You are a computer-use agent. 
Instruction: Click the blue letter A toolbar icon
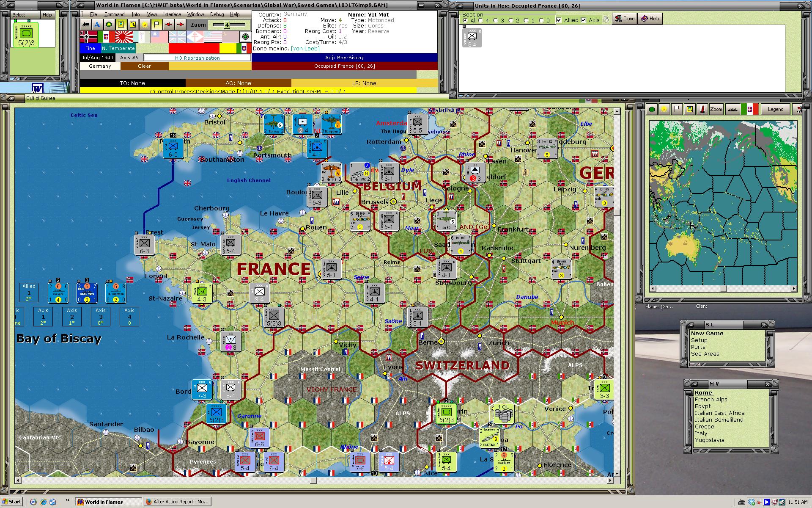[x=97, y=25]
